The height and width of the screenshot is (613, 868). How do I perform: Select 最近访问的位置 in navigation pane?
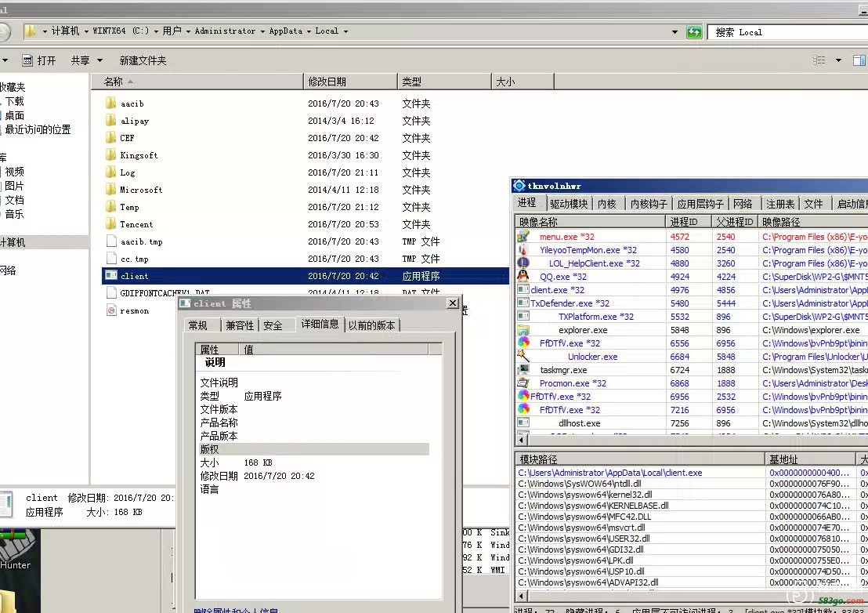click(x=38, y=129)
